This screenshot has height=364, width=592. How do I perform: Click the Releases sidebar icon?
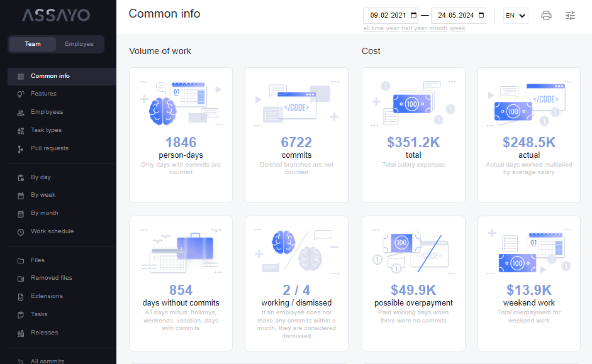click(x=21, y=333)
